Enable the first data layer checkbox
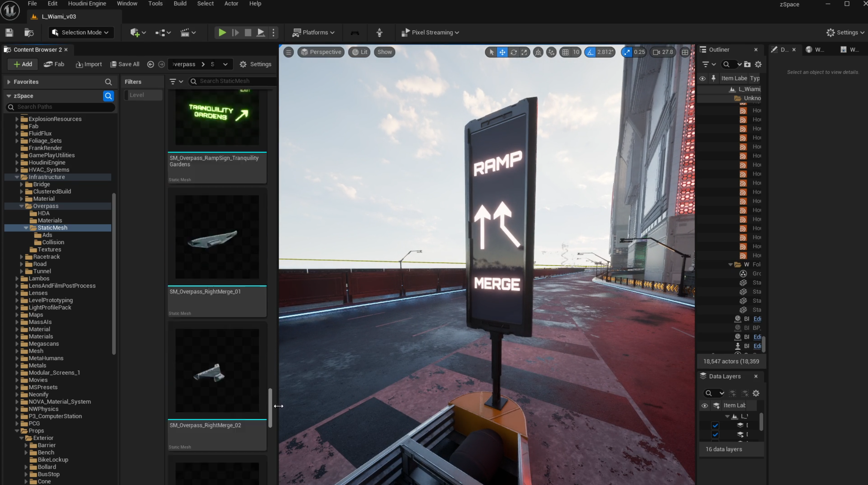Screen dimensions: 868x485 (x=715, y=425)
